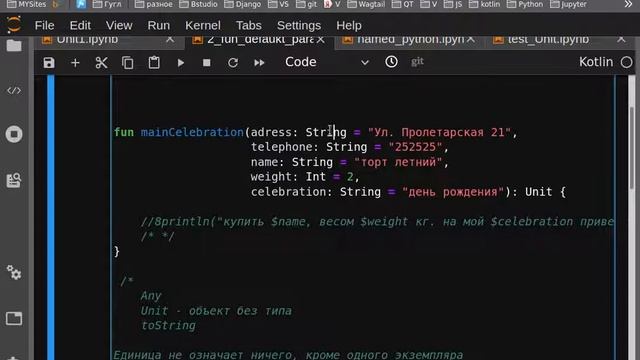The image size is (640, 360).
Task: Click the string "252525" in code
Action: point(415,147)
